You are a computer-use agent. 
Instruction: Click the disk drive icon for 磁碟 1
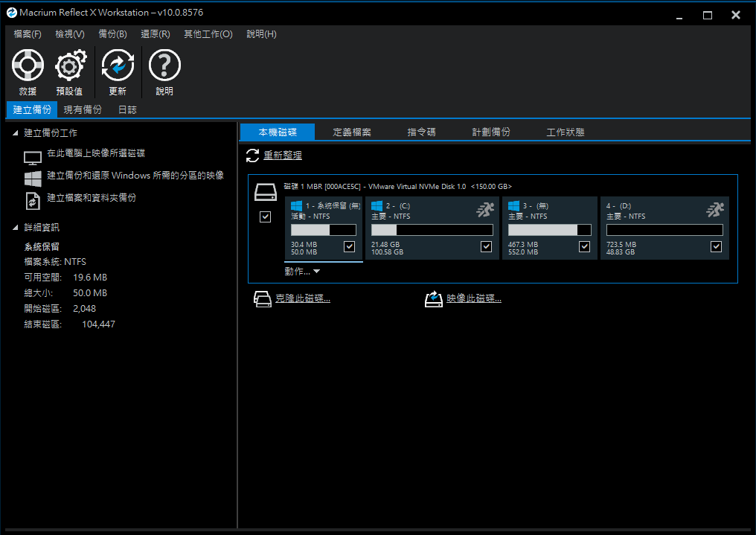266,191
